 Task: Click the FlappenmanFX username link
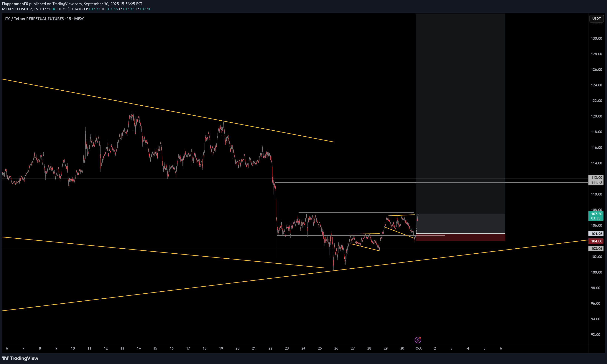[x=15, y=4]
